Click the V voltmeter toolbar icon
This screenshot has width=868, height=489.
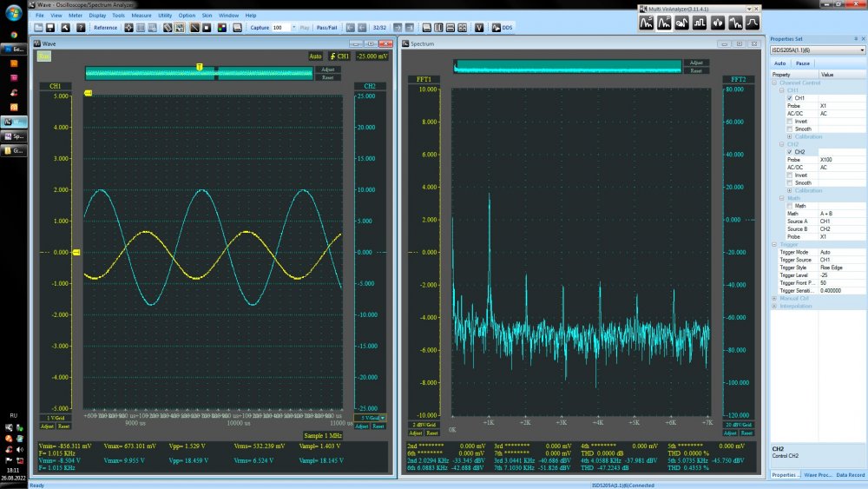pyautogui.click(x=478, y=28)
